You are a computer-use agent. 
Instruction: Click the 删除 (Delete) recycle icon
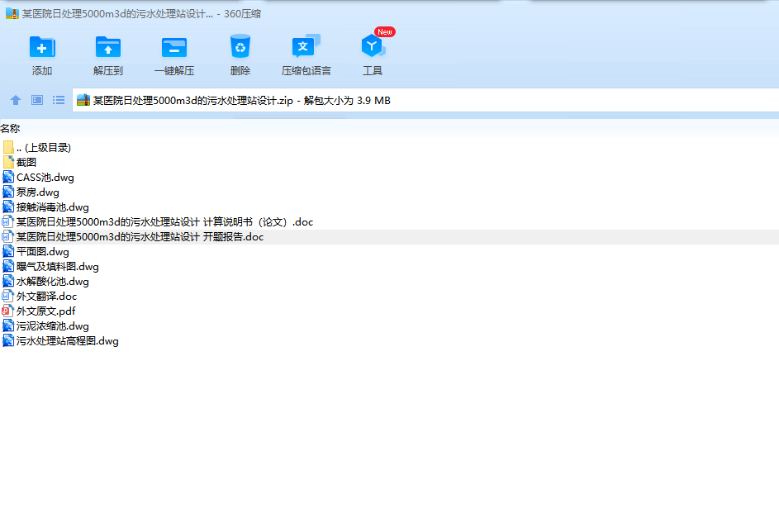tap(240, 46)
